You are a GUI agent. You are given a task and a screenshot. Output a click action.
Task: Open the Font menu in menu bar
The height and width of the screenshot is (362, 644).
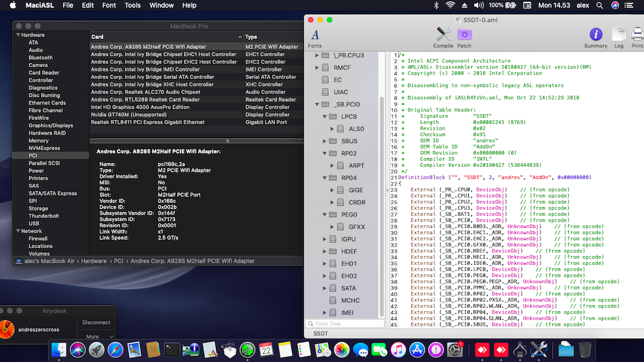[x=108, y=5]
